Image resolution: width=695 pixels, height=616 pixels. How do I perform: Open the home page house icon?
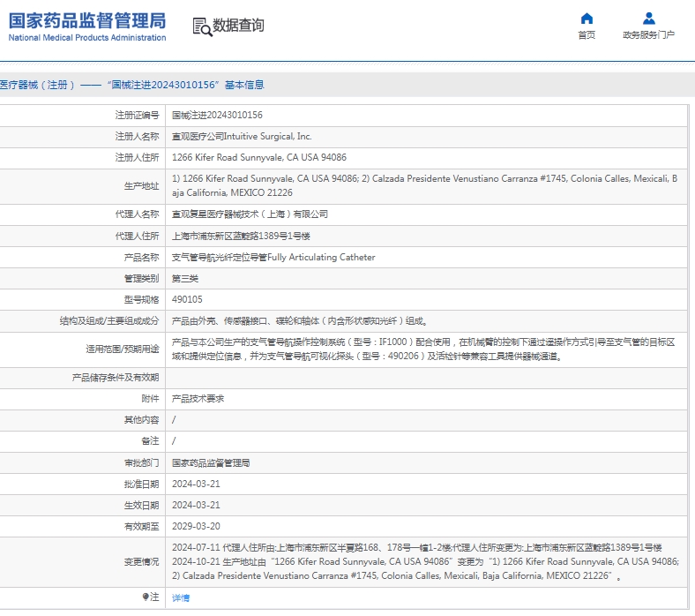[587, 19]
